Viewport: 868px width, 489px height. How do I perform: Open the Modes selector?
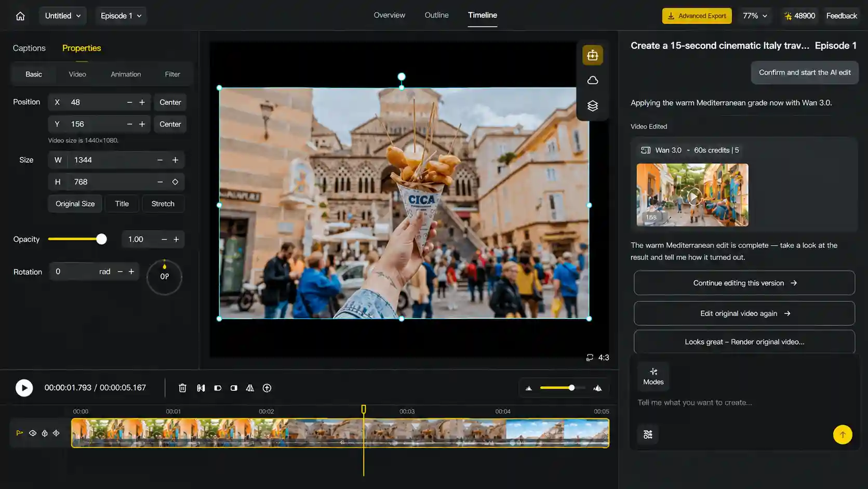click(653, 376)
